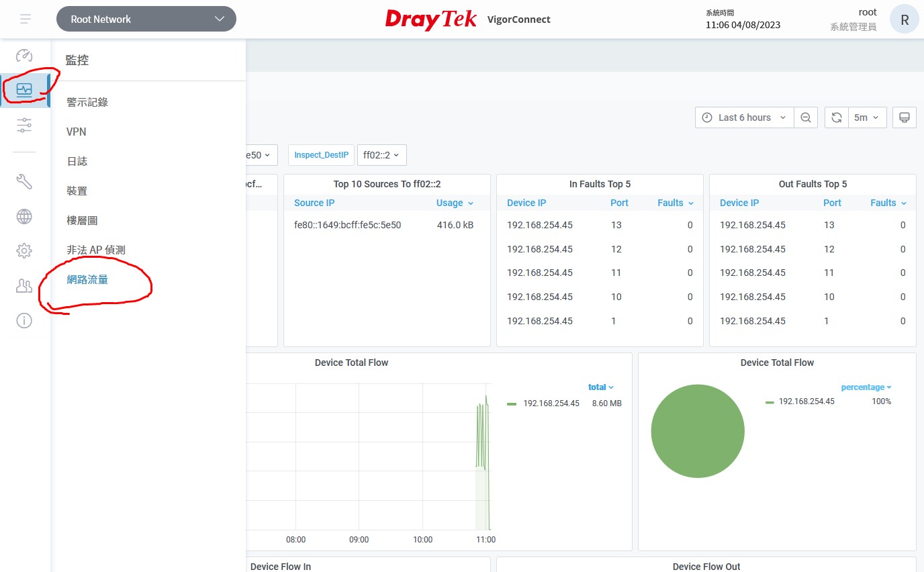Open the VPN menu item
The image size is (924, 572).
click(x=77, y=132)
